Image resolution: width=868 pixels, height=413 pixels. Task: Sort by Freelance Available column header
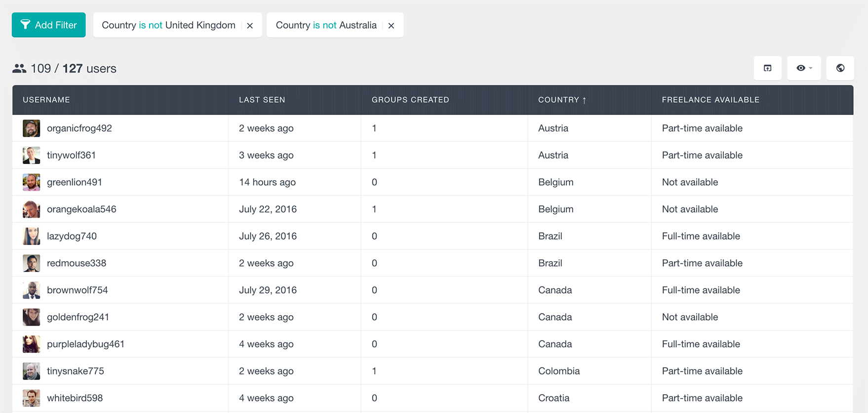pos(710,100)
